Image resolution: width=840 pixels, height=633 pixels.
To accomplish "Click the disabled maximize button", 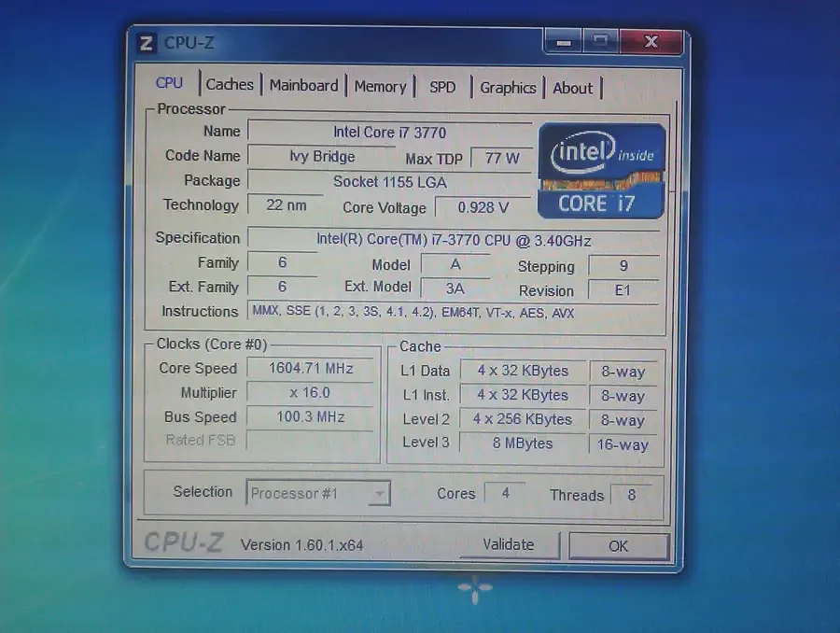I will click(x=600, y=42).
